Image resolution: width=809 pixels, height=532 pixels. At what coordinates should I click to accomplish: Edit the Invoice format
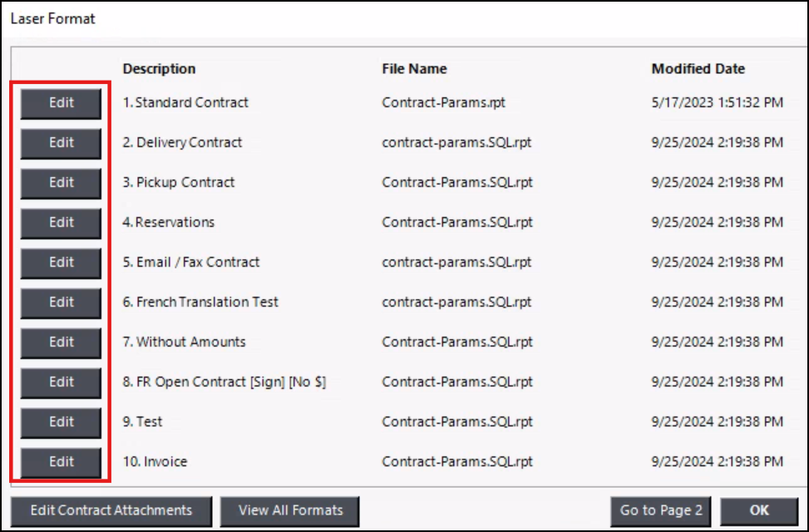pos(61,462)
